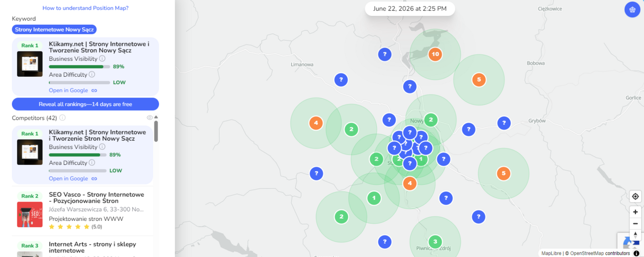Click the orange marker numbered 10
The width and height of the screenshot is (644, 257).
click(x=435, y=54)
